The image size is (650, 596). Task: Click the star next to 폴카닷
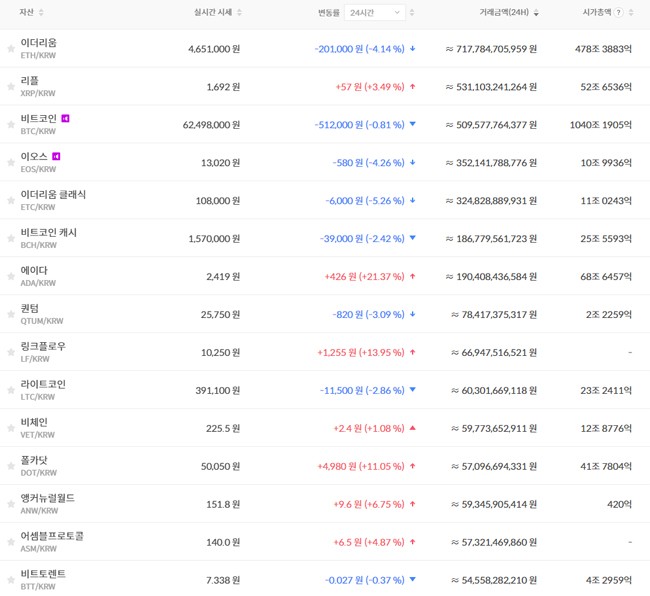pyautogui.click(x=11, y=466)
